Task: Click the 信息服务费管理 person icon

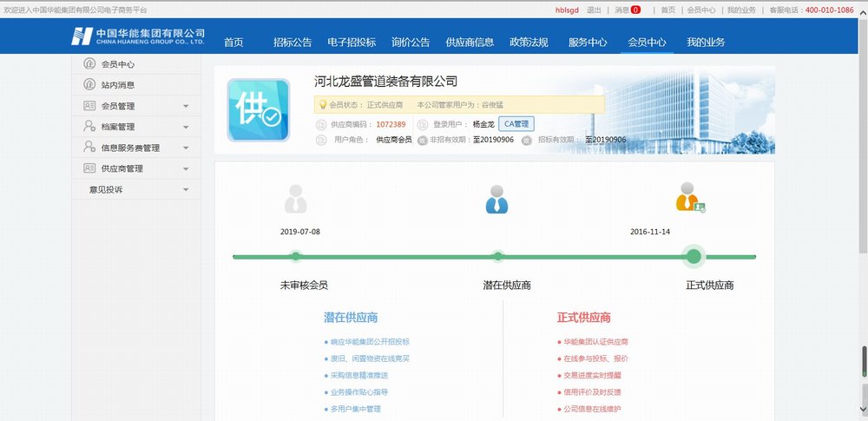Action: (89, 147)
